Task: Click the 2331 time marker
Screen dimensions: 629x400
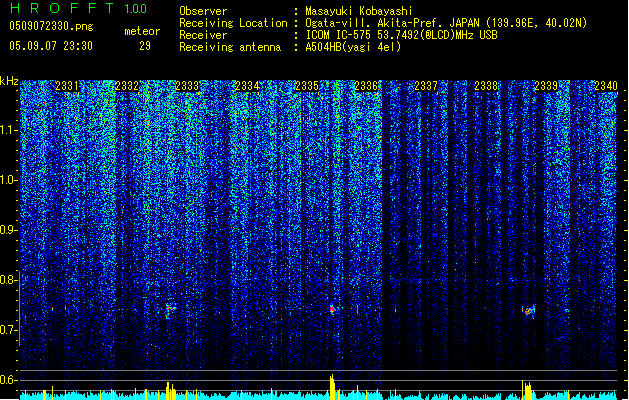Action: [x=67, y=86]
